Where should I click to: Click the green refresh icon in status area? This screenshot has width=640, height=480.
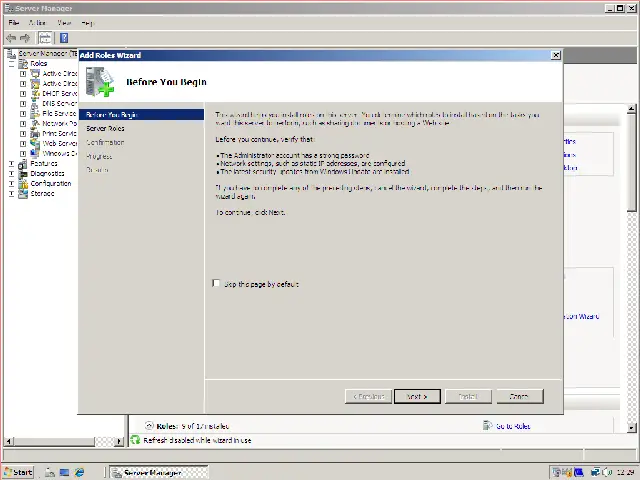(135, 440)
